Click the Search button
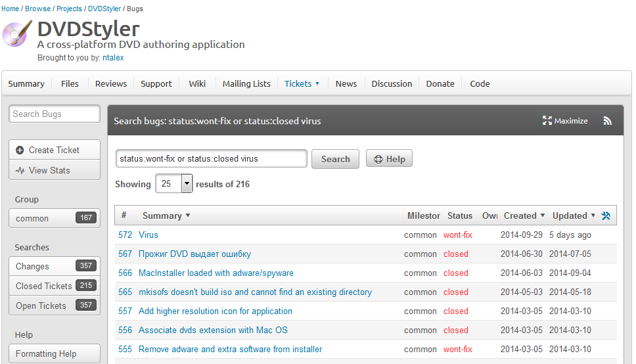This screenshot has width=636, height=364. click(x=335, y=158)
